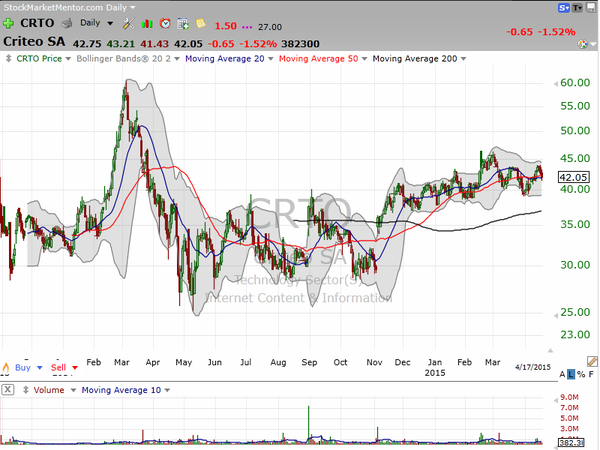Click the 43.21 high price value
This screenshot has height=450, width=600.
coord(121,44)
